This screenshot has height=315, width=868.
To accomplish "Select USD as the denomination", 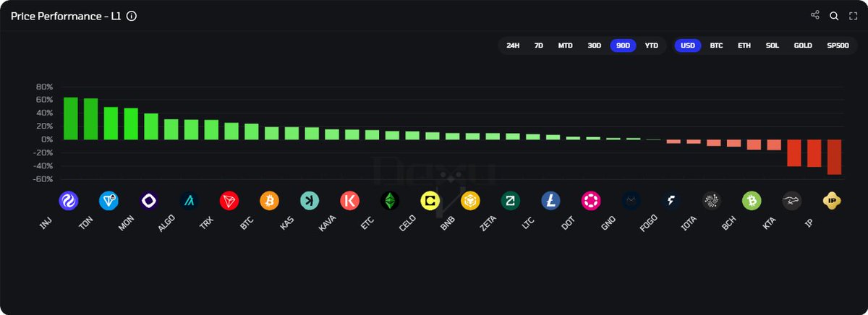I will (x=688, y=46).
